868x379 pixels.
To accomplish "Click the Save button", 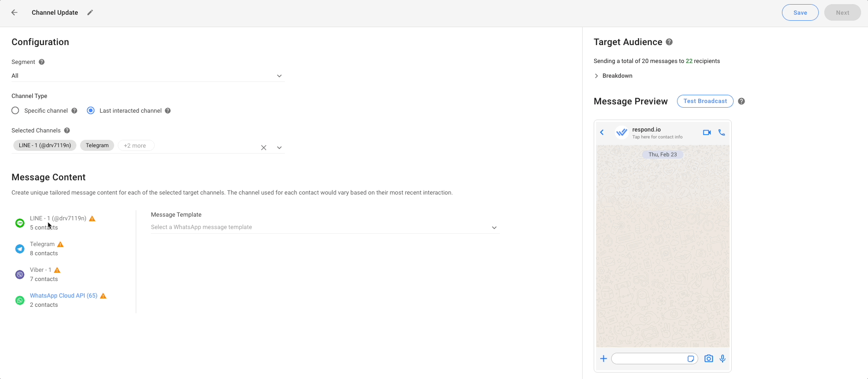I will tap(800, 12).
